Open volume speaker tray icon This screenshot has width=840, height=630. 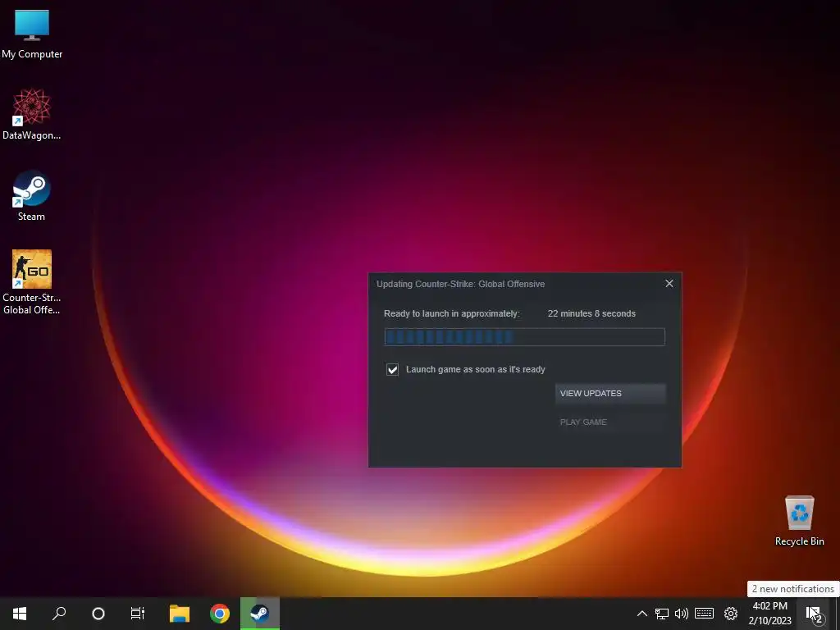click(682, 614)
